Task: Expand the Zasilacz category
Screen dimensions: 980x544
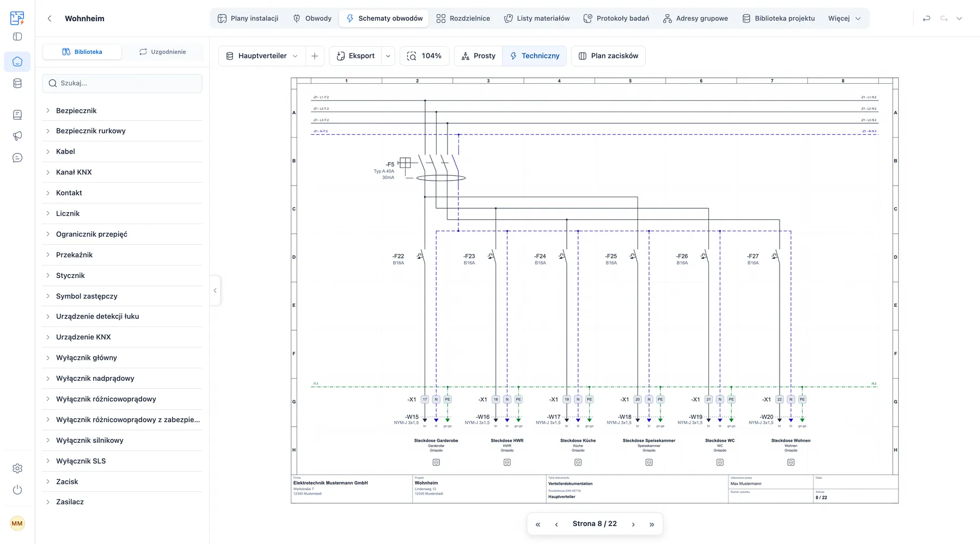Action: click(x=122, y=502)
